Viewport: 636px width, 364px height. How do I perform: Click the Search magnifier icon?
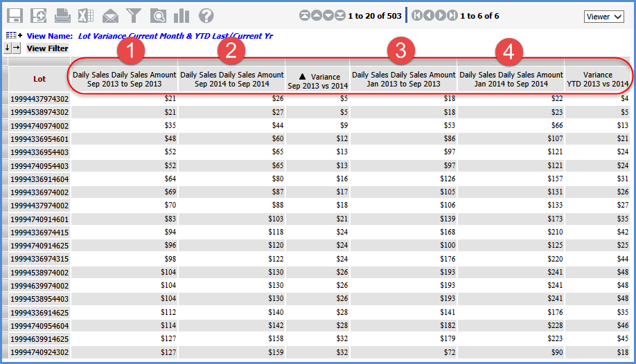158,15
